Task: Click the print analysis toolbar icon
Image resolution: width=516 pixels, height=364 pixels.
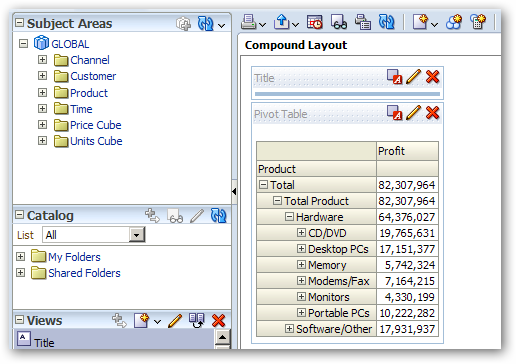Action: tap(249, 22)
